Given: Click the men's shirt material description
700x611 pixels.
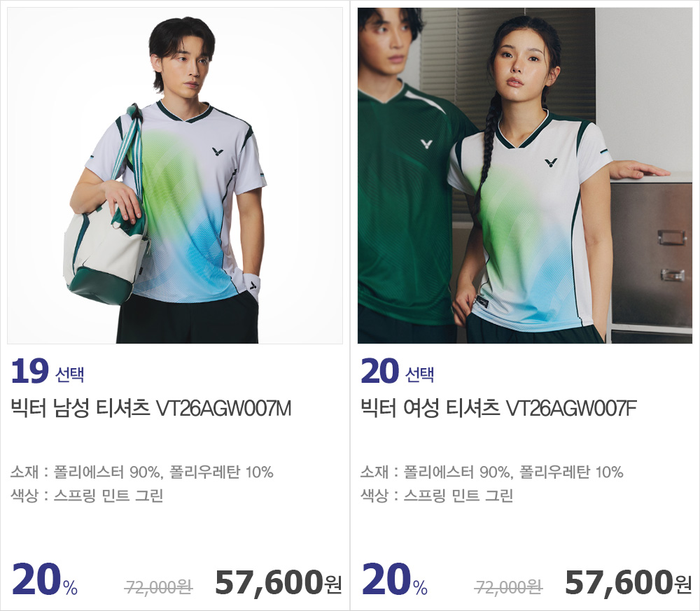Looking at the screenshot, I should pyautogui.click(x=142, y=472).
